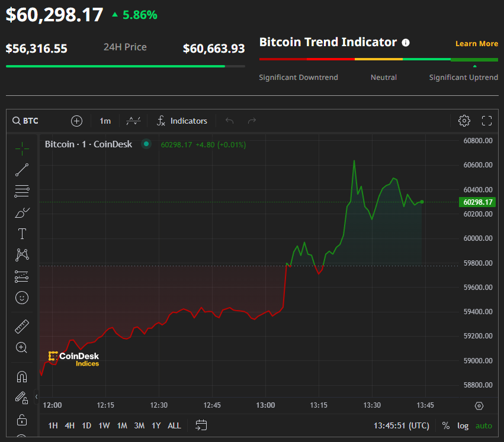This screenshot has width=504, height=442.
Task: Enter fullscreen chart mode
Action: pos(487,121)
